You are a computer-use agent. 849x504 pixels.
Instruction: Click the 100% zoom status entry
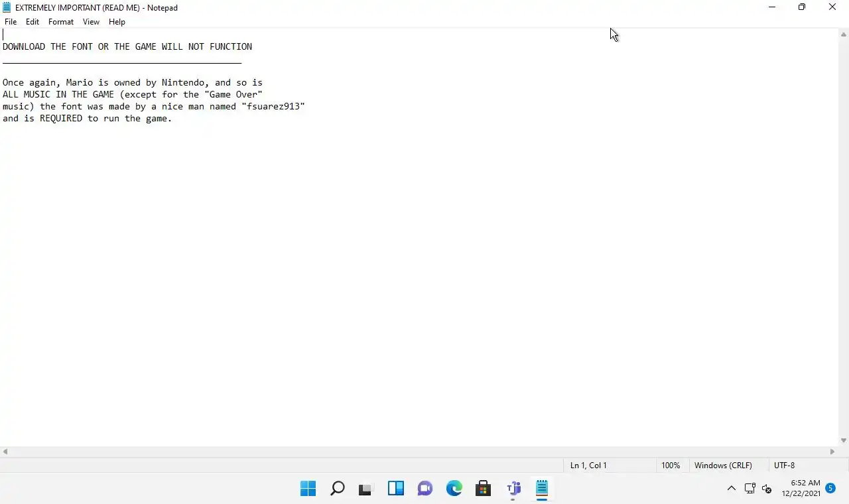(671, 466)
